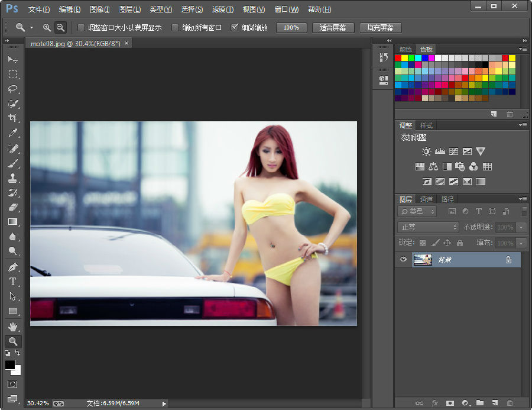Click the delete swatch trash icon

510,114
